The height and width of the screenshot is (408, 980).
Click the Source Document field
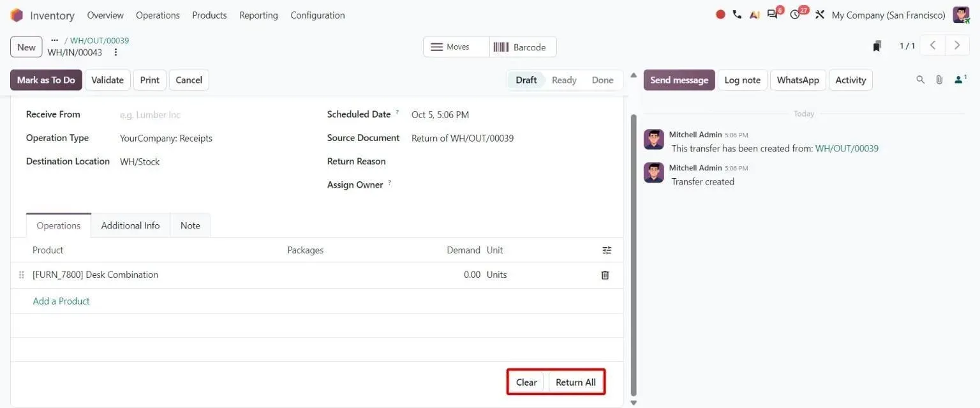click(x=509, y=138)
